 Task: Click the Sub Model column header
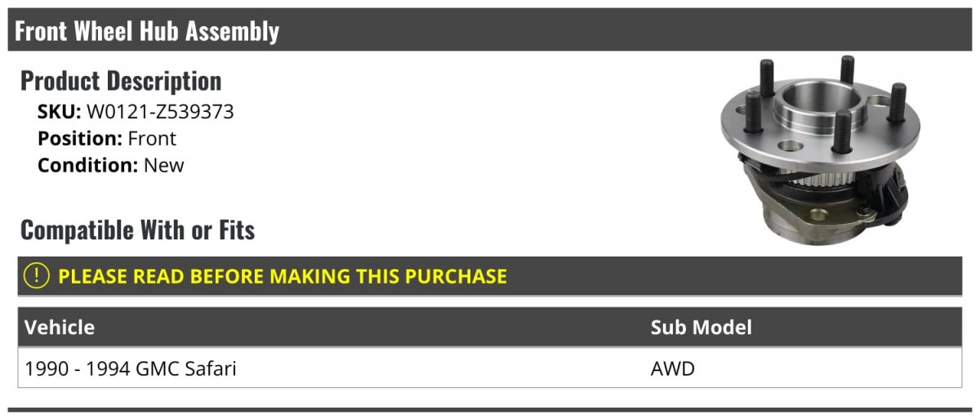point(702,328)
